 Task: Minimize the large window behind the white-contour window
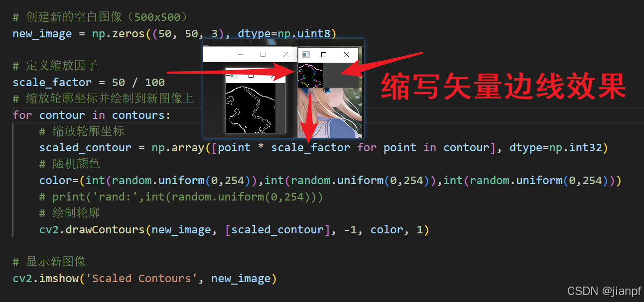click(x=241, y=54)
